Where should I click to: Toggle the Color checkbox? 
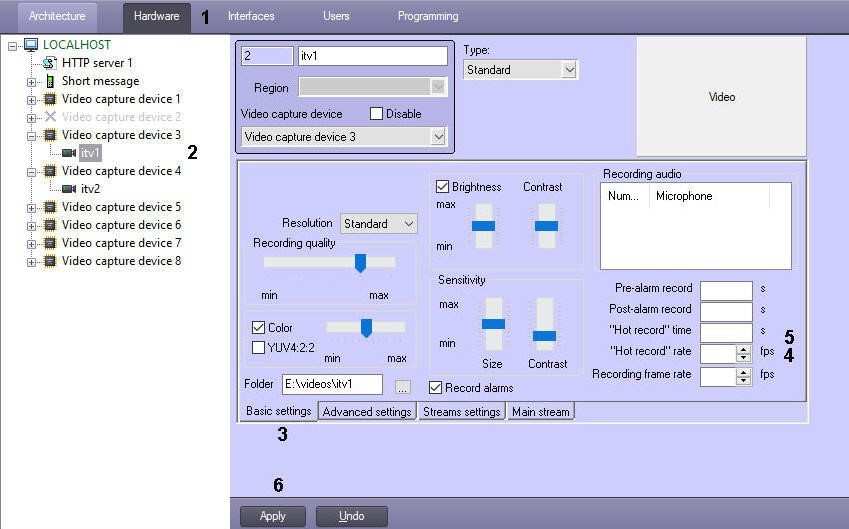tap(258, 328)
